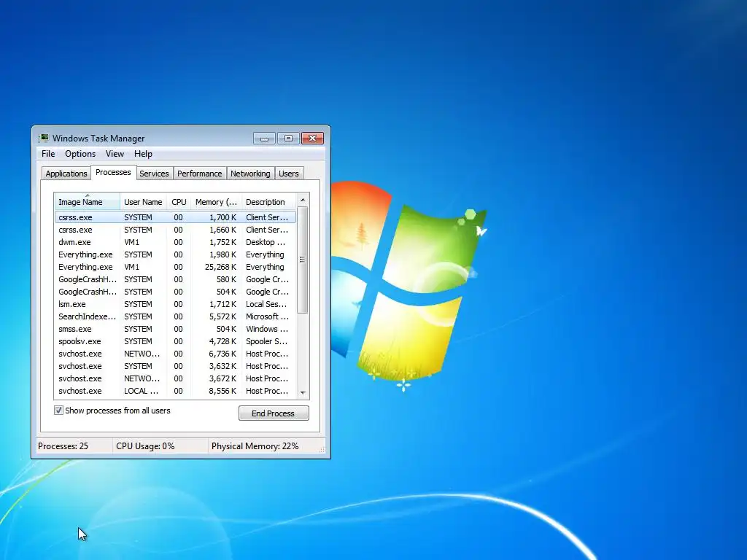Click the 'Spooler S...' description cell
747x560 pixels.
(267, 341)
